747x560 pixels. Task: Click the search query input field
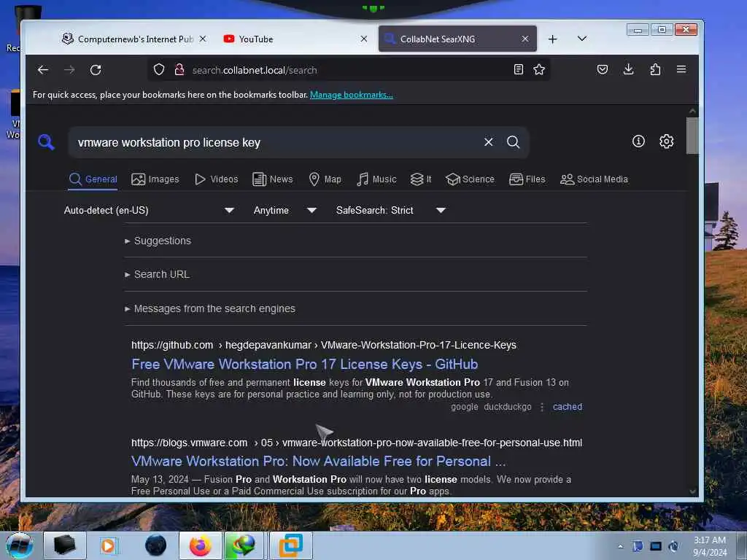tap(276, 142)
